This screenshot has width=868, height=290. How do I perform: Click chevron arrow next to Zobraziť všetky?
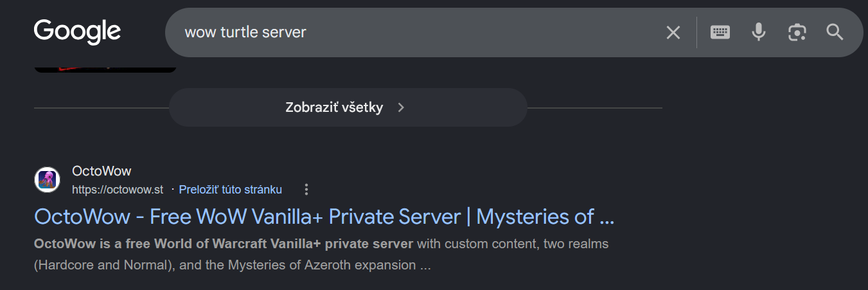(401, 107)
